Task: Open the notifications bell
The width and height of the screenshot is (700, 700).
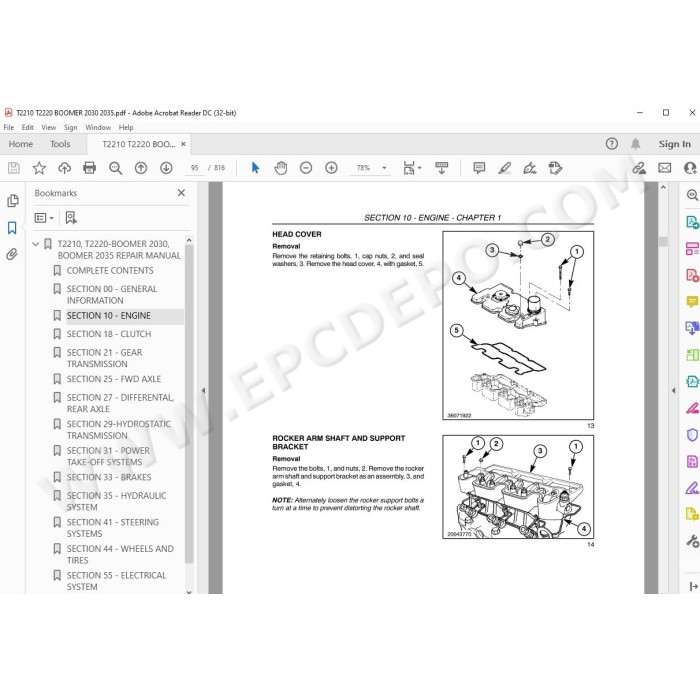Action: point(635,144)
